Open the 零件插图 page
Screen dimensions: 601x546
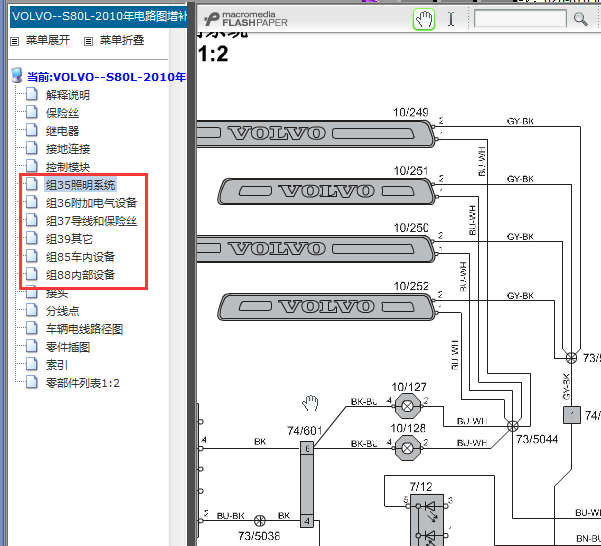coord(68,347)
